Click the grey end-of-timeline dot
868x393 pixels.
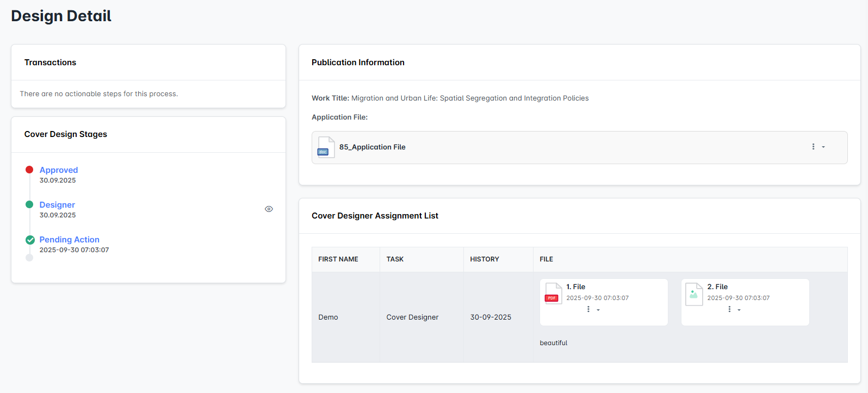(x=29, y=258)
